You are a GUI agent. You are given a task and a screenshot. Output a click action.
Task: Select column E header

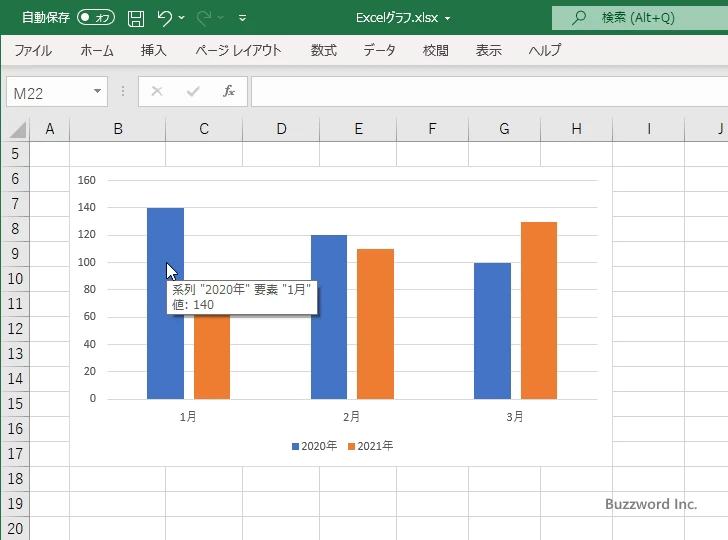click(x=358, y=129)
